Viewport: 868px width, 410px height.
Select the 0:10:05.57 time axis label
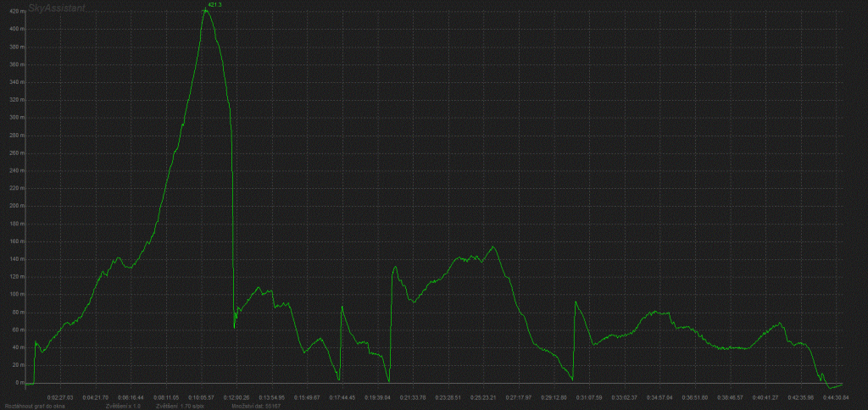[201, 396]
